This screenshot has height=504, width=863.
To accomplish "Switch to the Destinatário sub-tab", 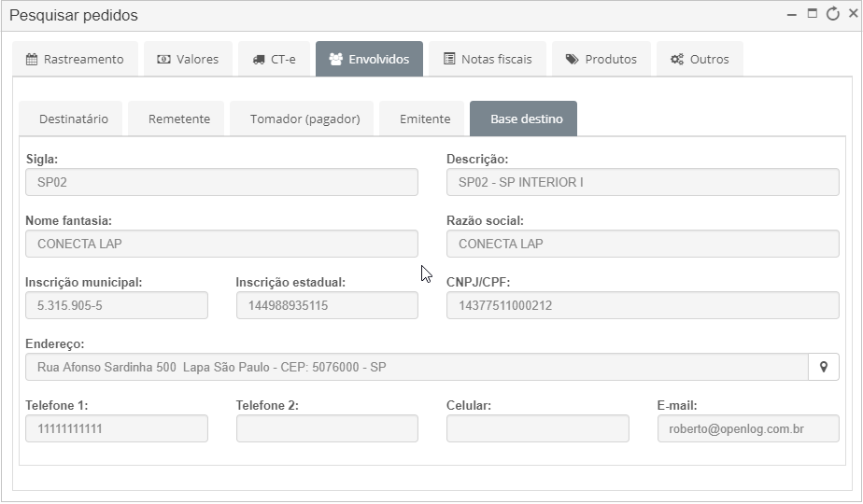I will point(71,119).
